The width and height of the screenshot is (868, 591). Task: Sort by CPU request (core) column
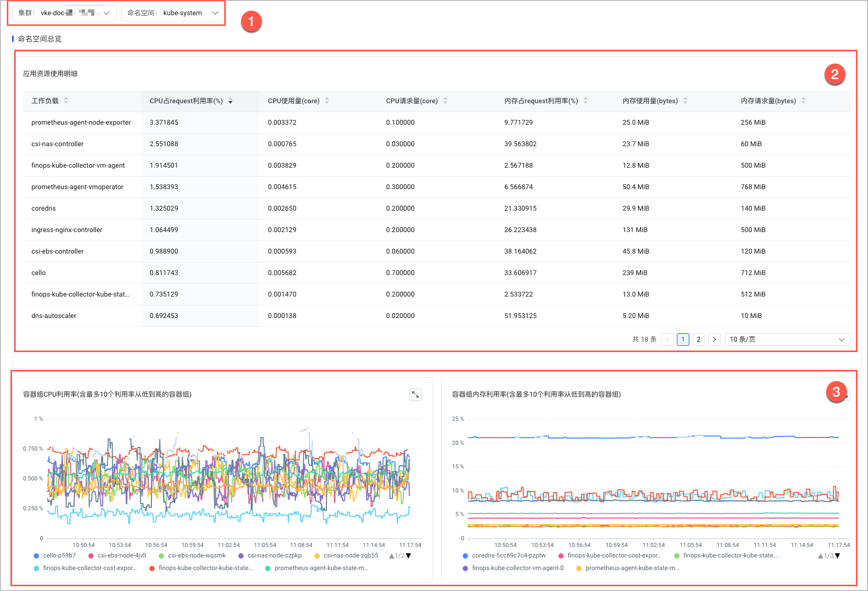coord(445,101)
